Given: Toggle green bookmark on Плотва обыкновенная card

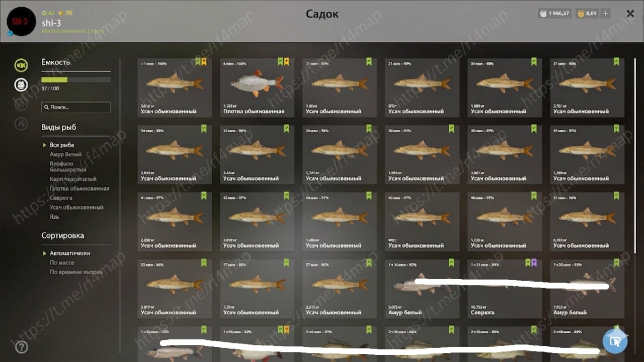Looking at the screenshot, I should pos(280,62).
